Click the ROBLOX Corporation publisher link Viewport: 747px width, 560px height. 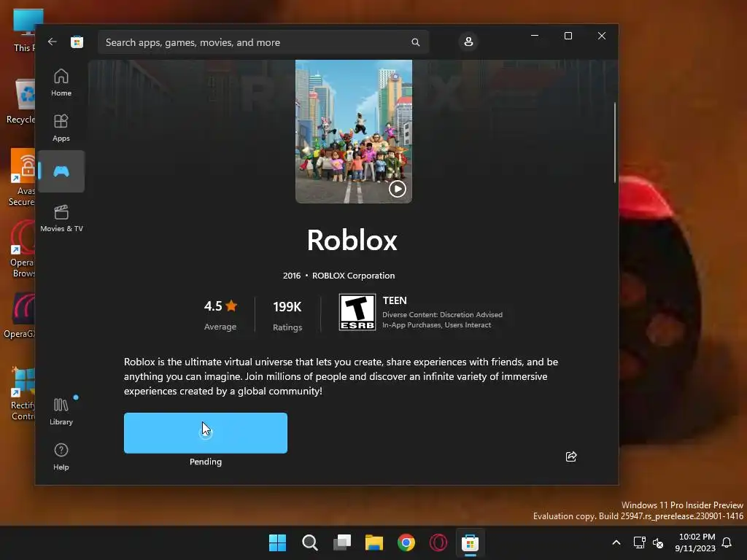click(x=354, y=276)
